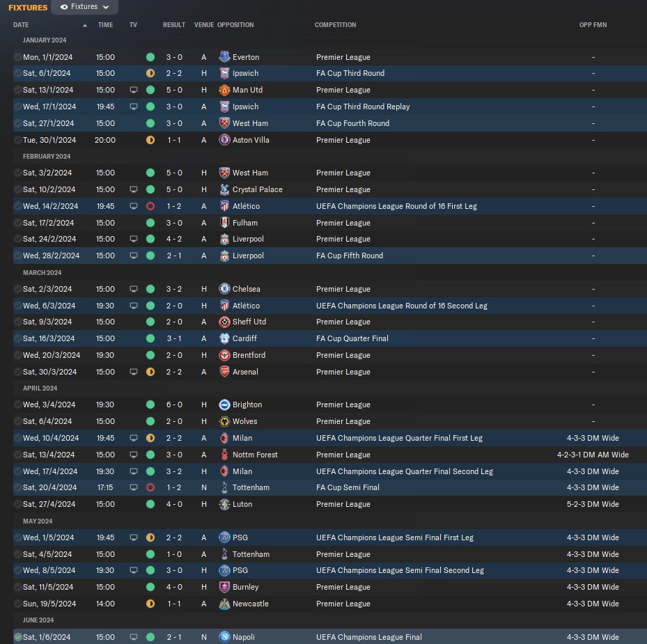The height and width of the screenshot is (644, 647).
Task: Toggle the selection tick on Sat, 17/2/2024
Action: point(17,223)
